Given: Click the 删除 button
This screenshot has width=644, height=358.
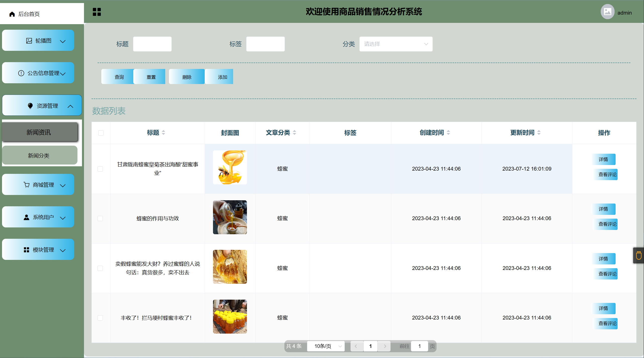Looking at the screenshot, I should tap(187, 77).
